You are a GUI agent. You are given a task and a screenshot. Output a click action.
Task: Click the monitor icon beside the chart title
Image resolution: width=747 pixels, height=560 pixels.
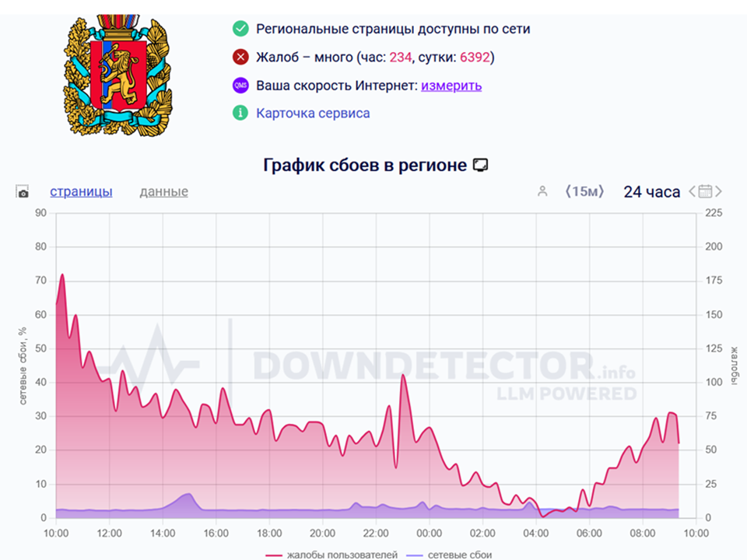[480, 165]
